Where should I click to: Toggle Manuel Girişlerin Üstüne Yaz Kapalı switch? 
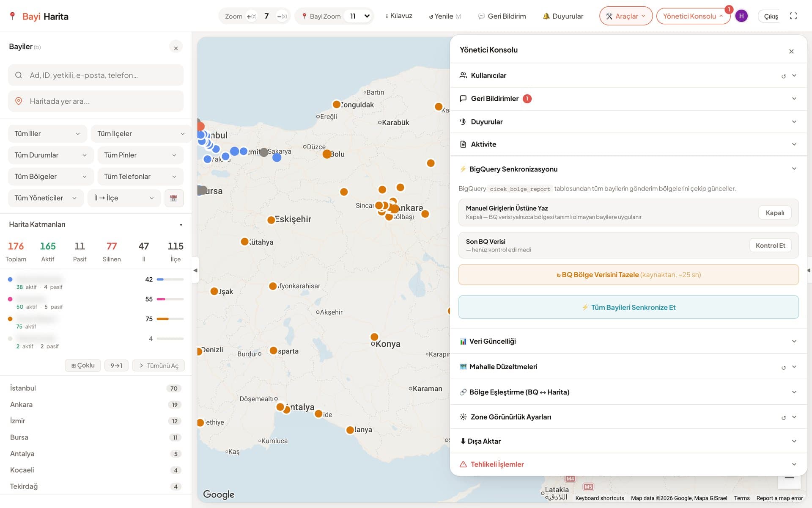pyautogui.click(x=775, y=213)
